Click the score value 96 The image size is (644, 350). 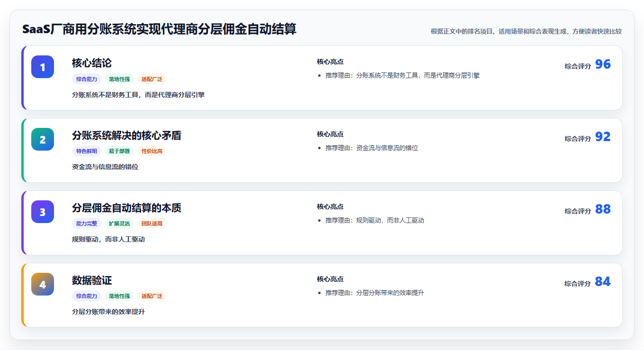tap(603, 64)
